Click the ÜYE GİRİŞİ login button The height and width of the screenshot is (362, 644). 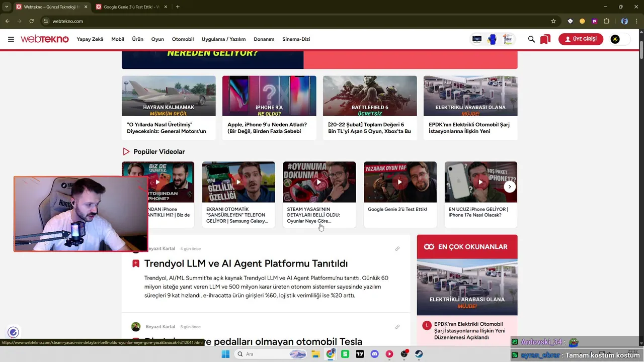[581, 39]
